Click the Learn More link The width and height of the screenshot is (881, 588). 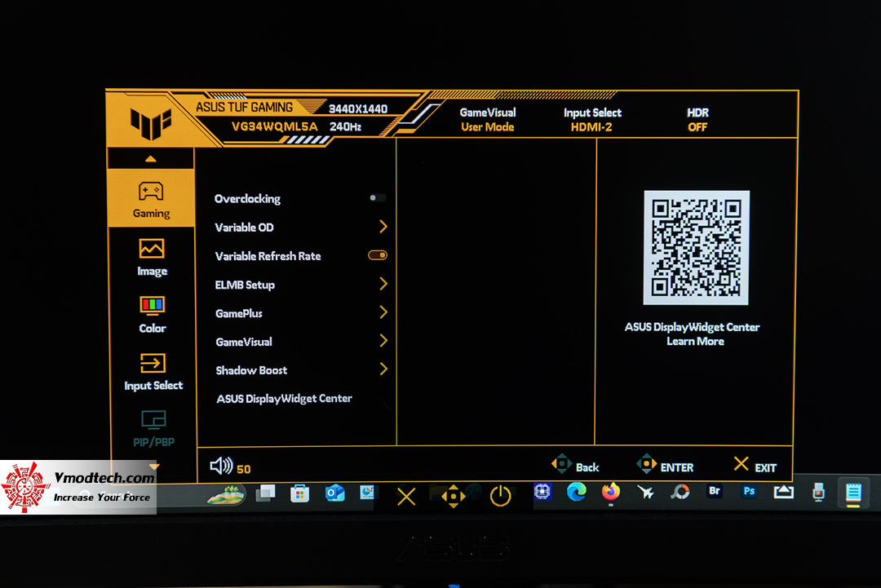[695, 342]
